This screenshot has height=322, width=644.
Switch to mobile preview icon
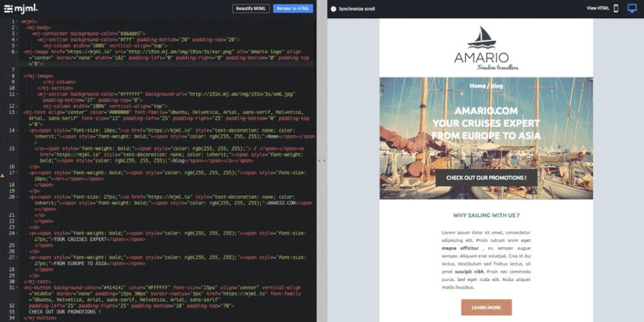pyautogui.click(x=616, y=8)
